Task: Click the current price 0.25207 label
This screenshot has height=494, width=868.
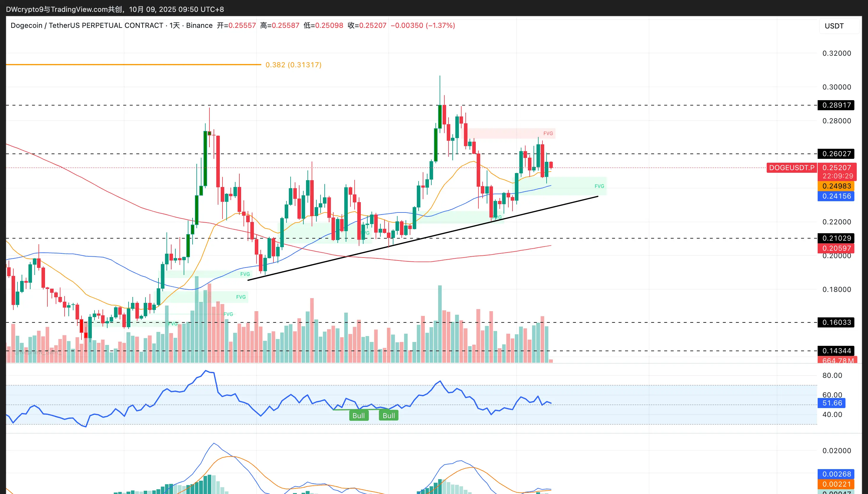Action: 837,168
